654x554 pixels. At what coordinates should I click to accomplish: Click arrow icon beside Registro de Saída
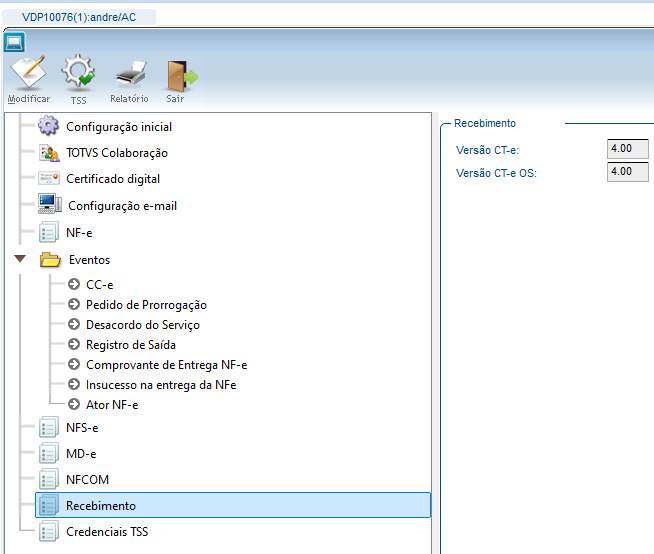click(74, 344)
